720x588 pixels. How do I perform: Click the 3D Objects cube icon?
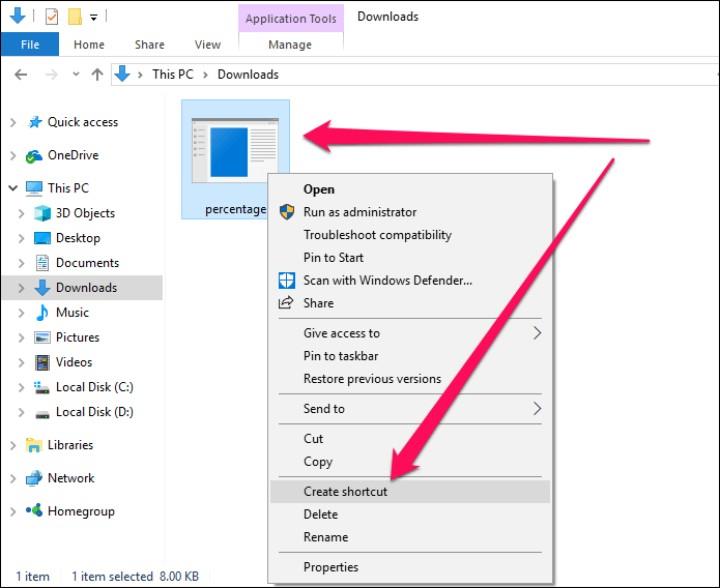(x=42, y=213)
